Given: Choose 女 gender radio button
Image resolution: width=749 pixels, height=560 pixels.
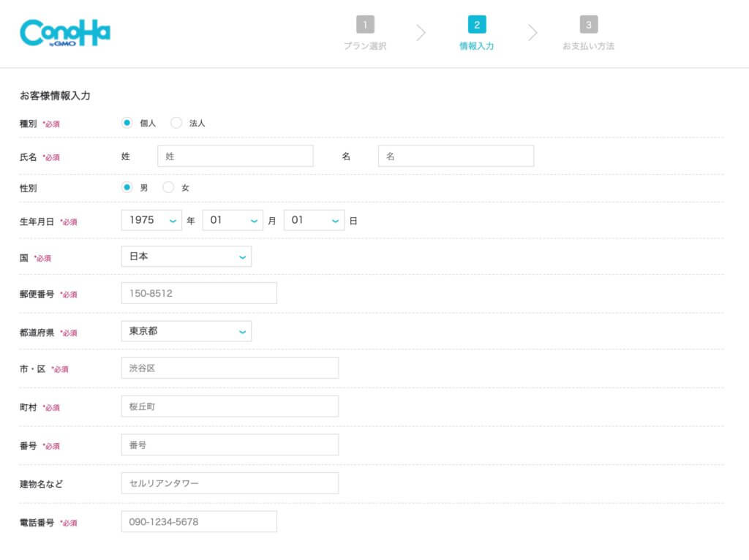Looking at the screenshot, I should 168,187.
